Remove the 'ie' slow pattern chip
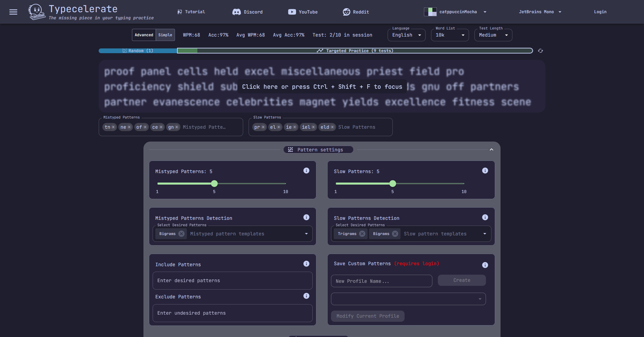 pyautogui.click(x=295, y=127)
